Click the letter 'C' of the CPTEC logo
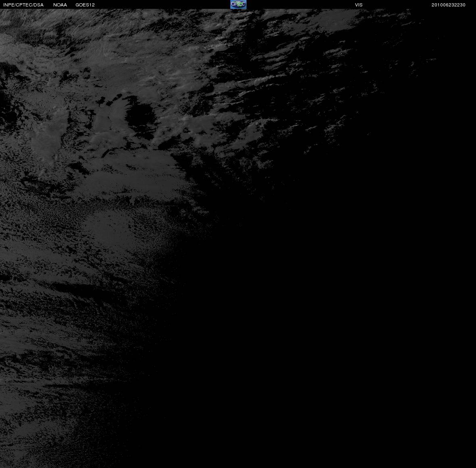Screen dimensions: 476x468 tap(232, 4)
